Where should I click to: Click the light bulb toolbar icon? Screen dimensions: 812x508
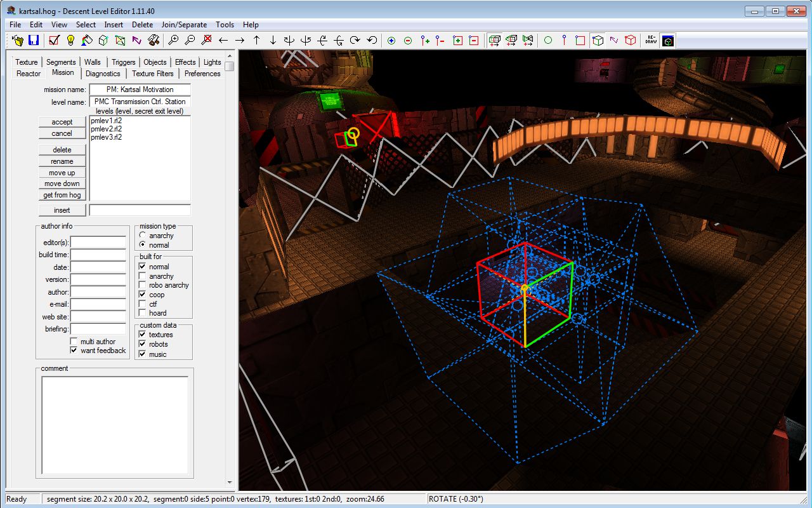(70, 41)
